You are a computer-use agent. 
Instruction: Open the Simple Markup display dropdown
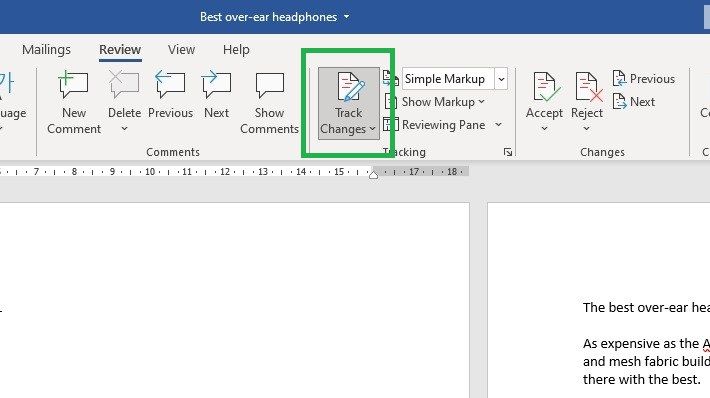[x=501, y=79]
